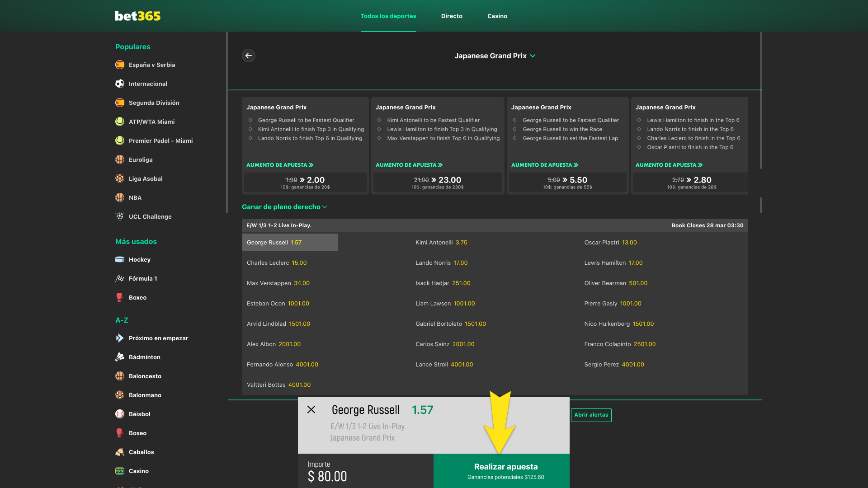Select Kimi Antonelli at 3.75
Viewport: 868px width, 488px height.
(441, 243)
